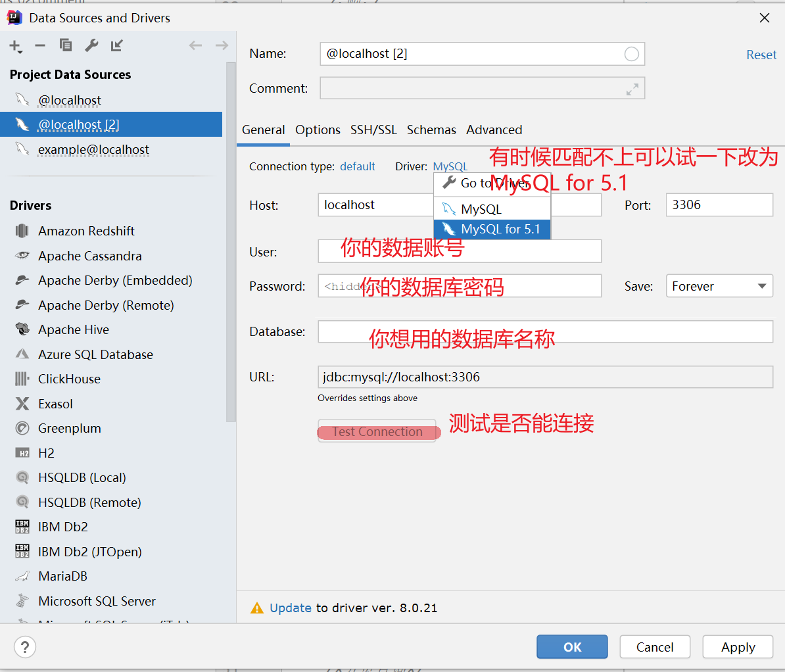Switch to the Advanced tab

click(494, 130)
